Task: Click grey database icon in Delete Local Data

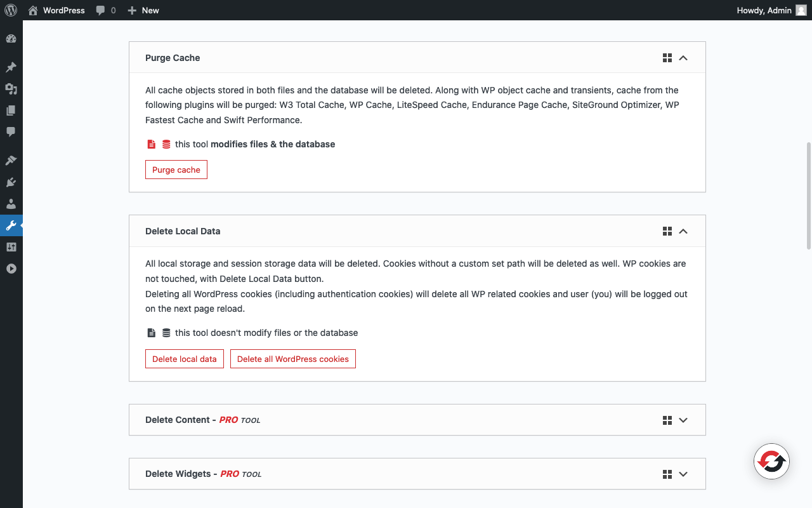Action: (166, 333)
